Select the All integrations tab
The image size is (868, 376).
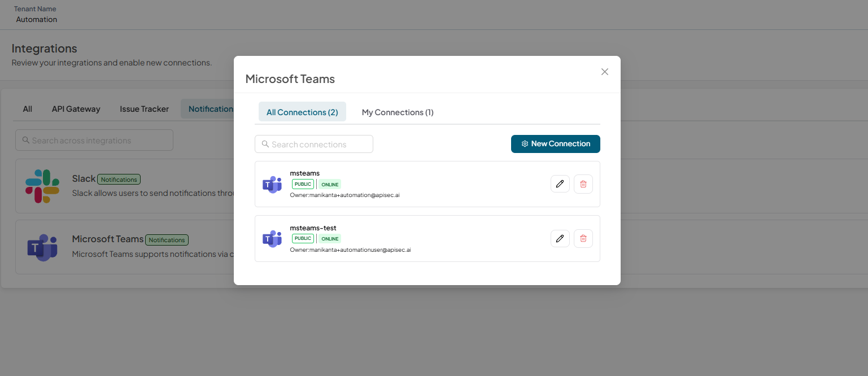[x=27, y=109]
